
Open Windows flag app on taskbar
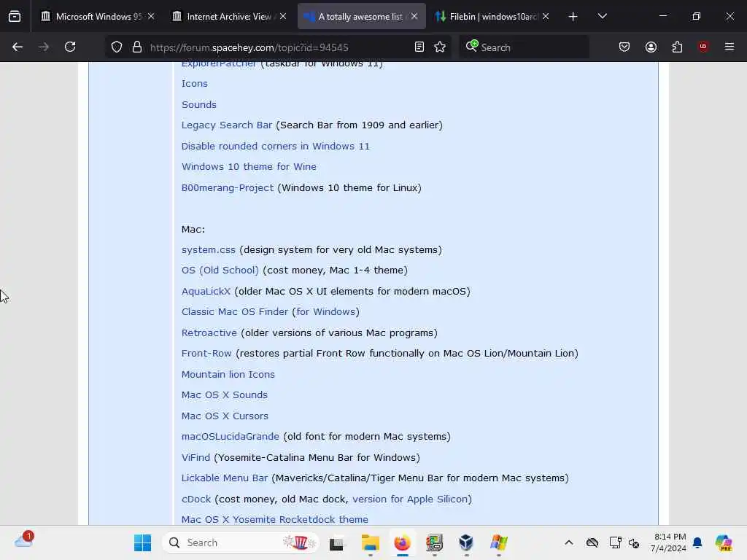(x=498, y=542)
